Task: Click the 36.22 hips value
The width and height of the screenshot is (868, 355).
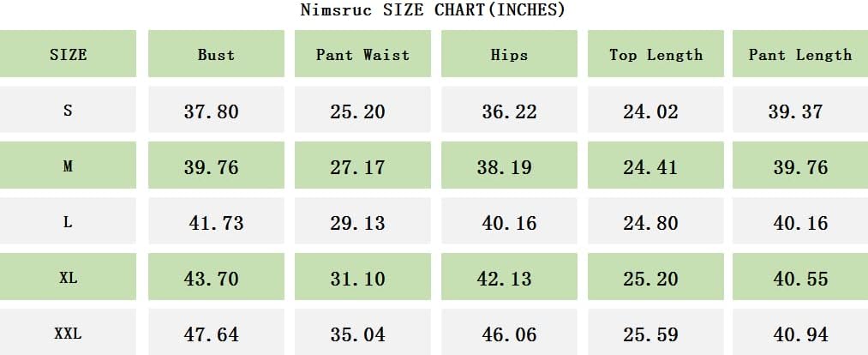Action: [509, 111]
